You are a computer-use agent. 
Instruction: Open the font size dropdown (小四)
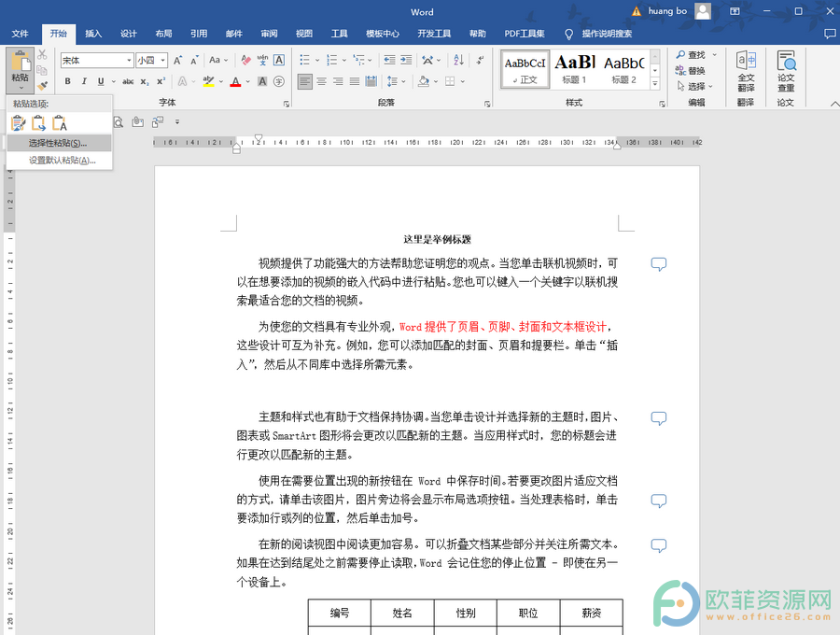click(162, 60)
